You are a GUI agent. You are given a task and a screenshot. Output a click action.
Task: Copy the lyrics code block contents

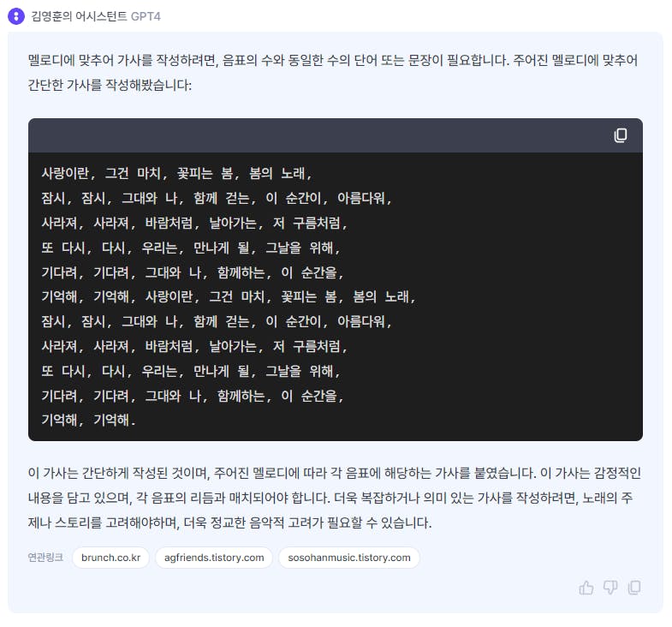click(620, 135)
